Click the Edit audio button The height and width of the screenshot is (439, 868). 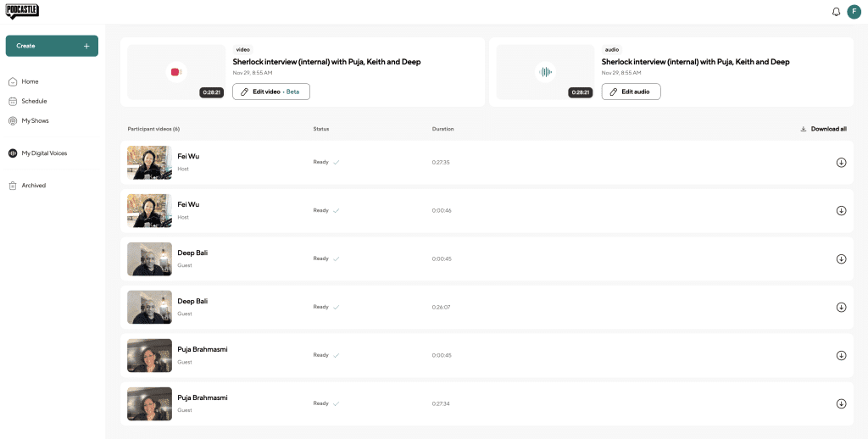631,92
